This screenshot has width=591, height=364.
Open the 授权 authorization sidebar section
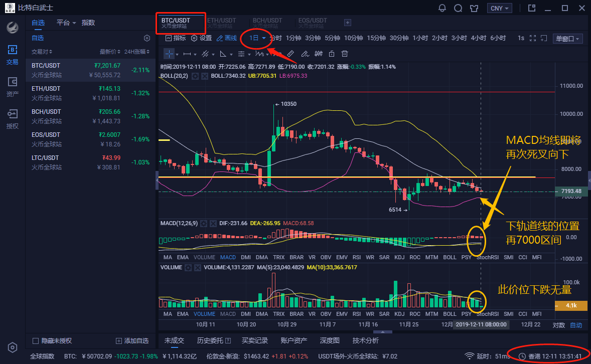point(13,119)
